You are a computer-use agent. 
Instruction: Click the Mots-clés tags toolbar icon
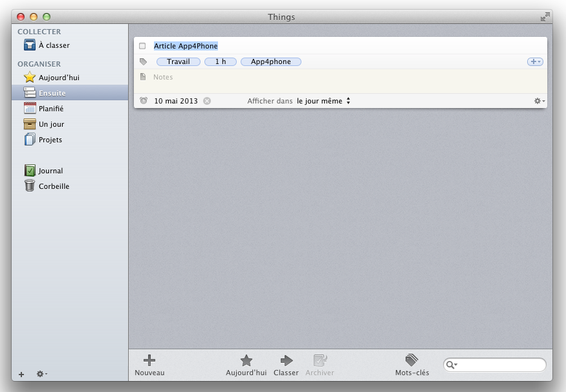coord(411,361)
